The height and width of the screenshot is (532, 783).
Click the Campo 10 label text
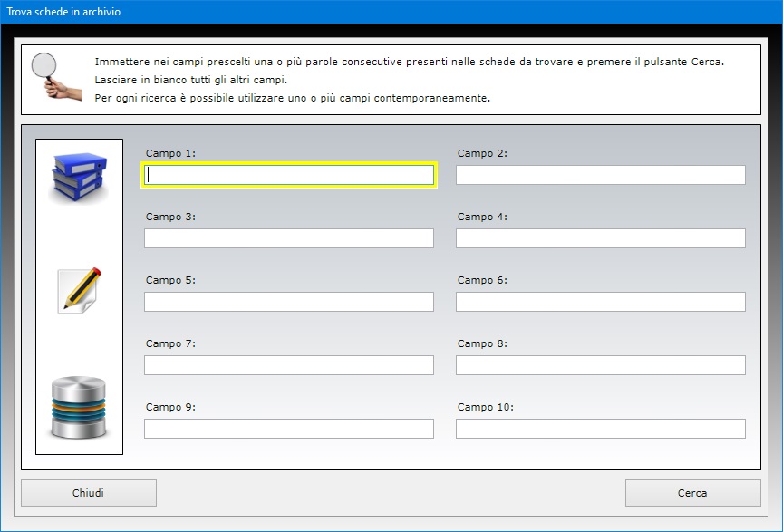click(486, 407)
